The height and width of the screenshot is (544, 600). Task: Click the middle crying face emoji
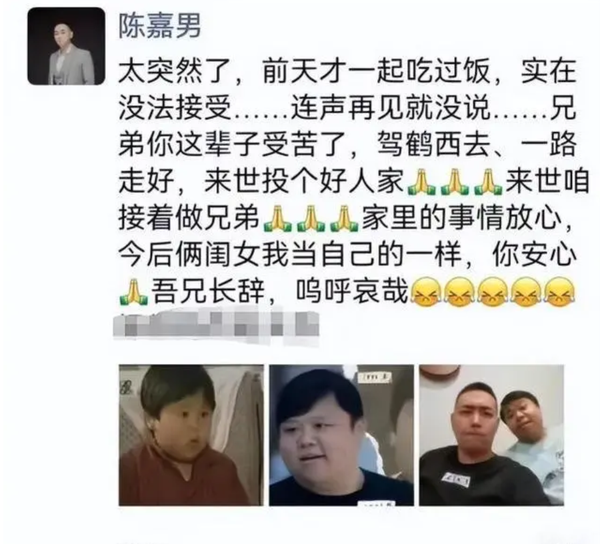493,292
